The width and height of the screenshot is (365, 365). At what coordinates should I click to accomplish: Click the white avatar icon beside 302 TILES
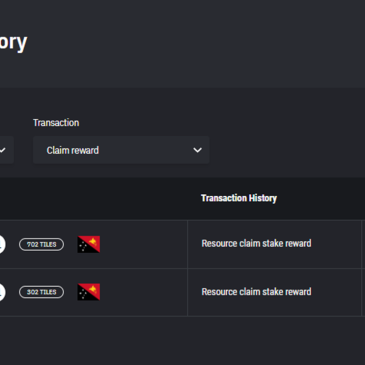[x=2, y=292]
